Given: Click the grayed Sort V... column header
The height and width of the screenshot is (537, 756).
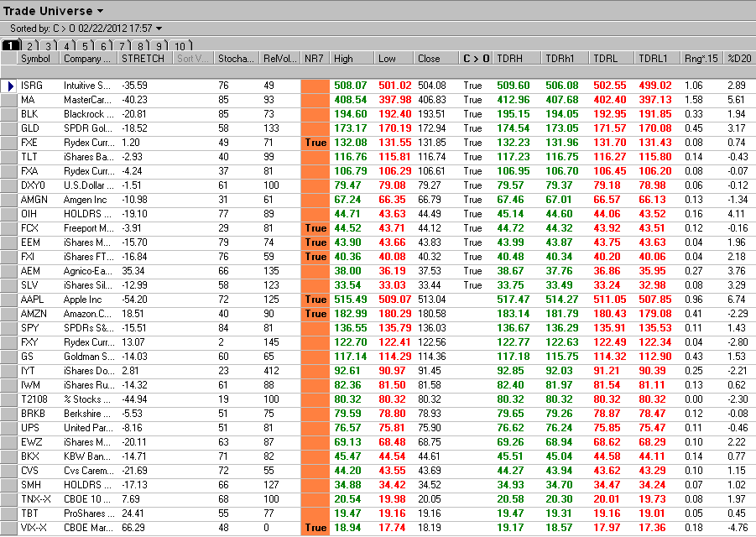Looking at the screenshot, I should tap(193, 59).
